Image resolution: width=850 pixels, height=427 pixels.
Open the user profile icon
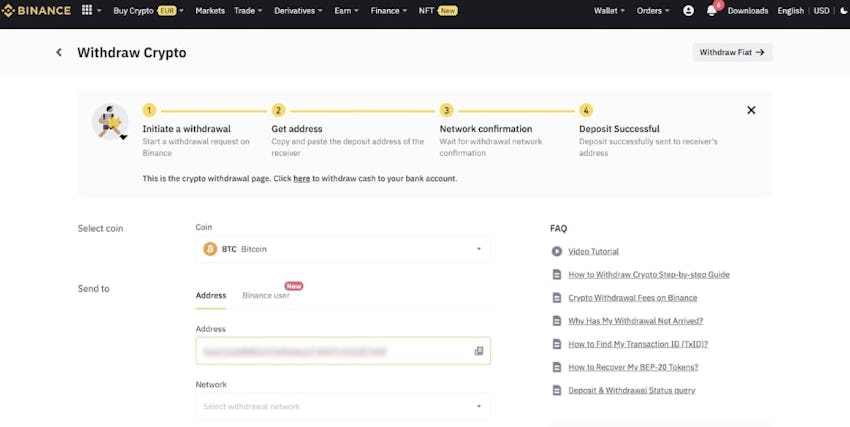coord(688,11)
